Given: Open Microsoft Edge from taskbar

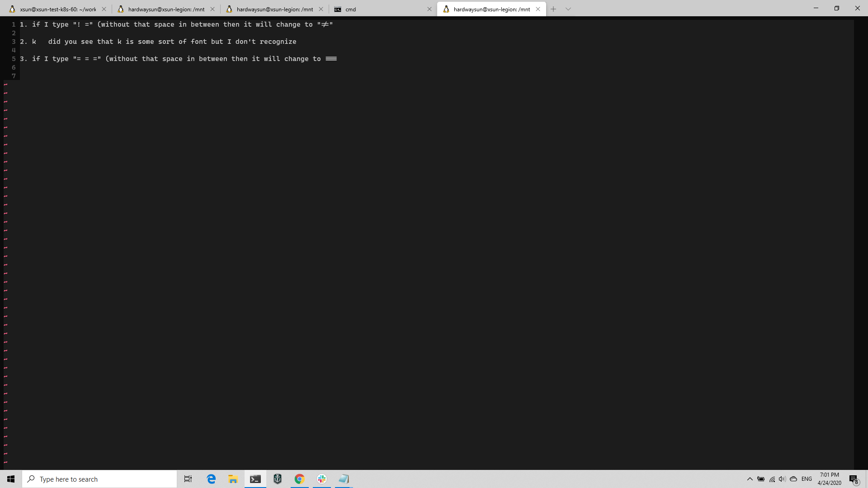Looking at the screenshot, I should 211,479.
